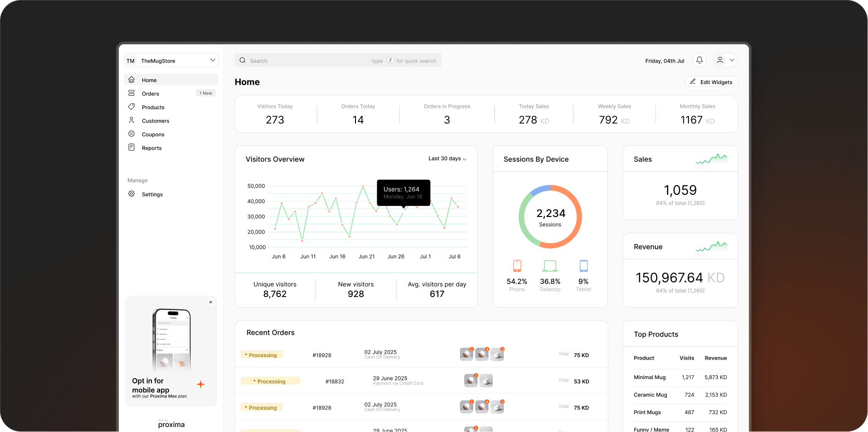This screenshot has height=432, width=868.
Task: Open Customers in the sidebar
Action: [171, 121]
